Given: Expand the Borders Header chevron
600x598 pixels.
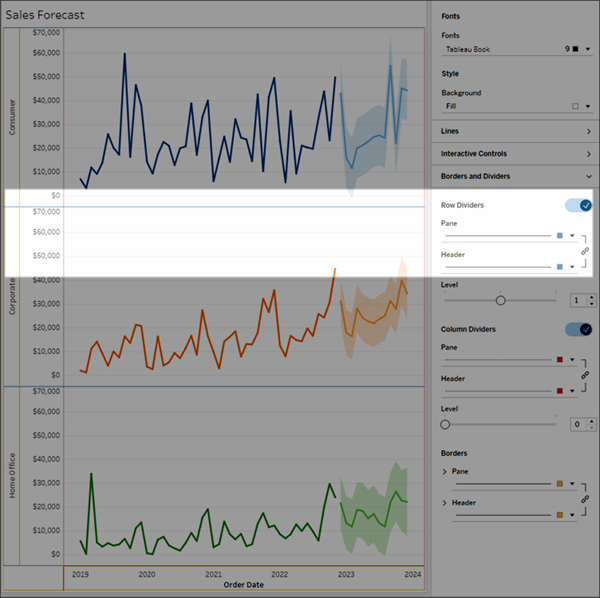Looking at the screenshot, I should tap(444, 503).
